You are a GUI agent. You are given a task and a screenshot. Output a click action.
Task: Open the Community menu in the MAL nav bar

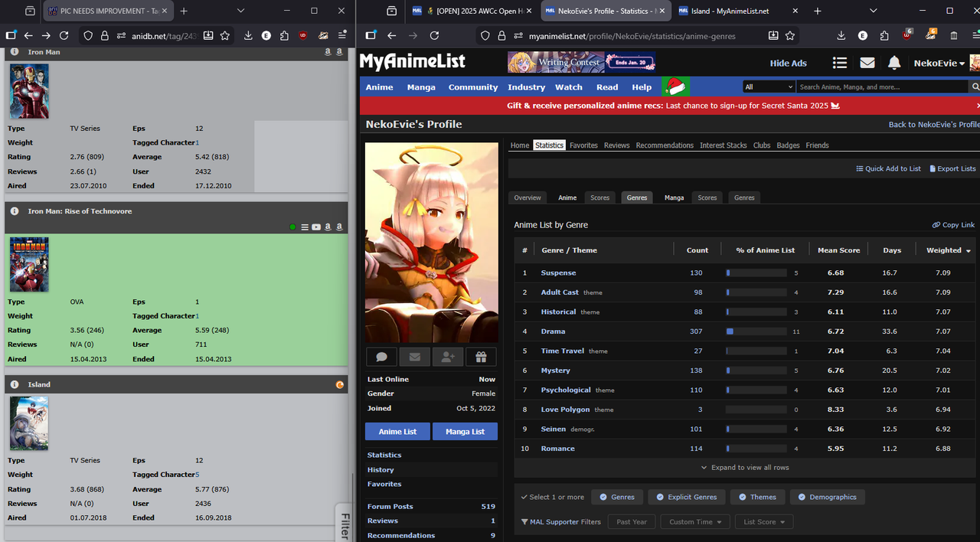(x=473, y=87)
